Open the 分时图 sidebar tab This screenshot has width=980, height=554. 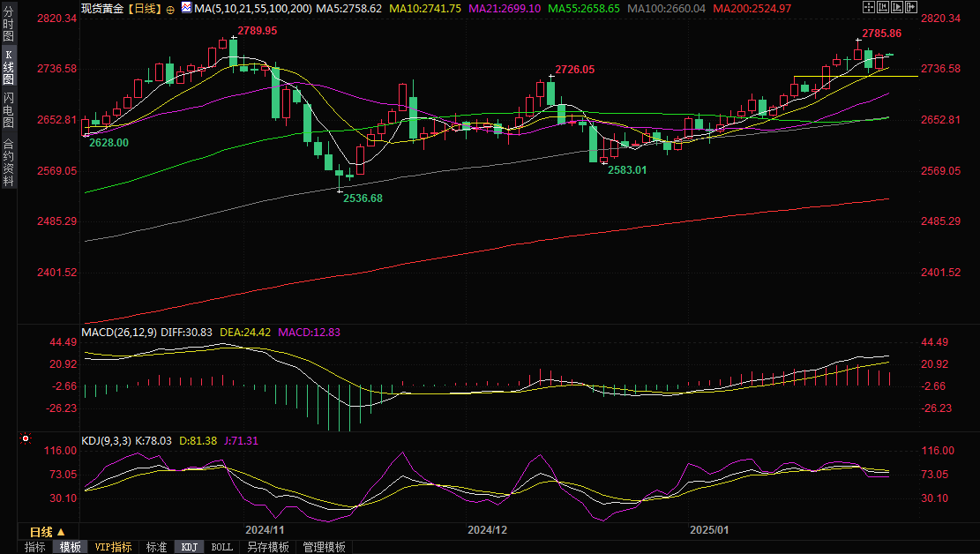tap(8, 23)
